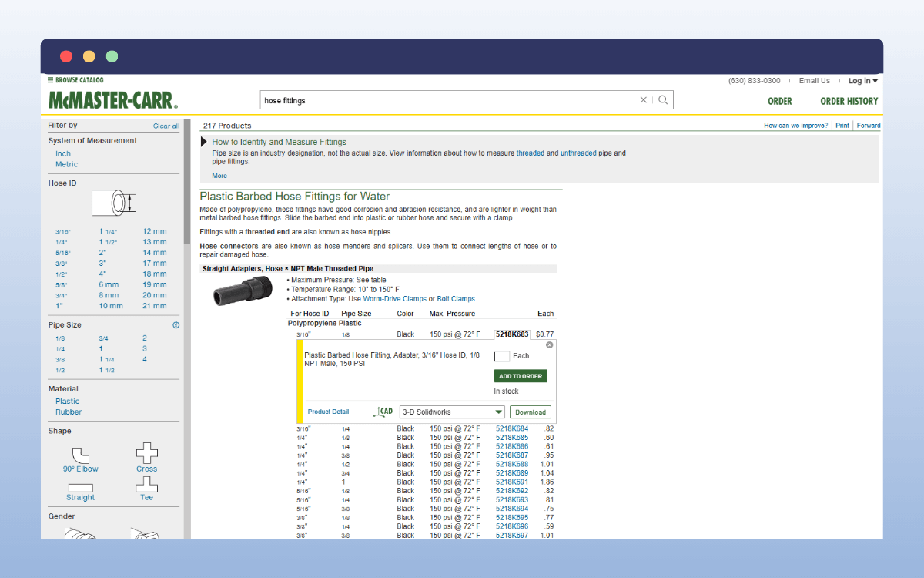Clear the search field with X icon
Screen dimensions: 924x578
tap(644, 100)
